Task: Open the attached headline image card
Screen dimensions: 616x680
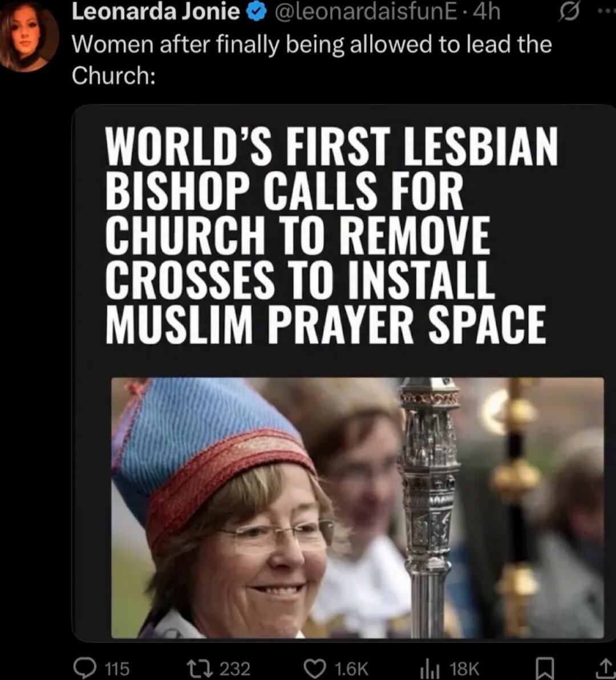Action: click(x=343, y=373)
